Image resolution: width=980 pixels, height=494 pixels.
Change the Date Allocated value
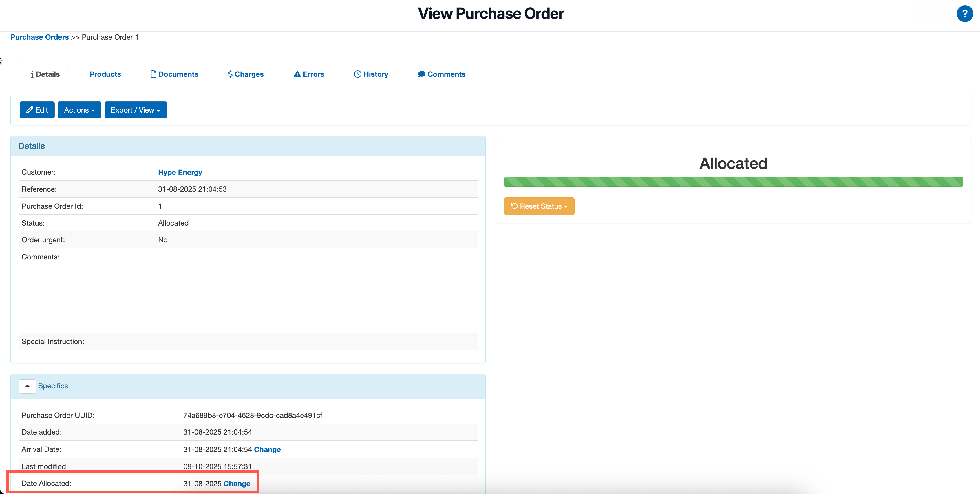237,484
